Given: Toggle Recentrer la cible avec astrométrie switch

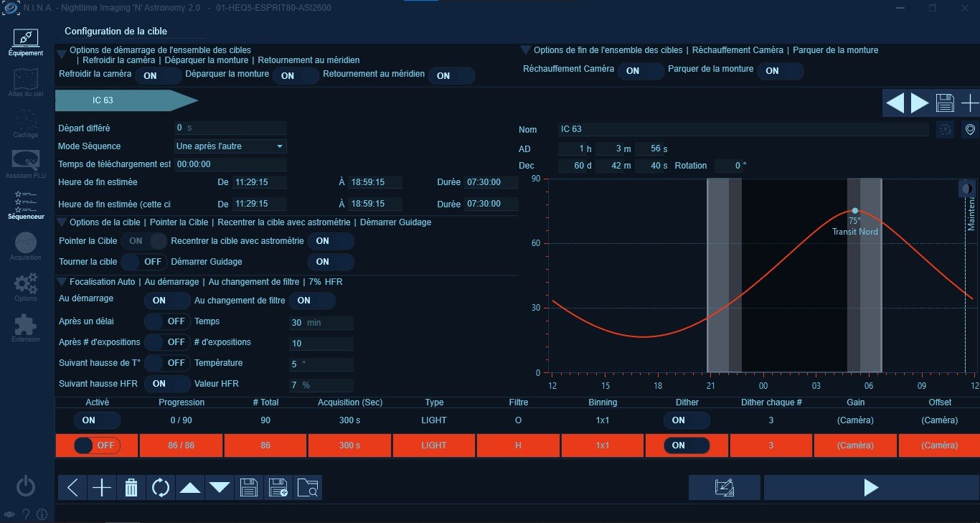Looking at the screenshot, I should click(331, 241).
